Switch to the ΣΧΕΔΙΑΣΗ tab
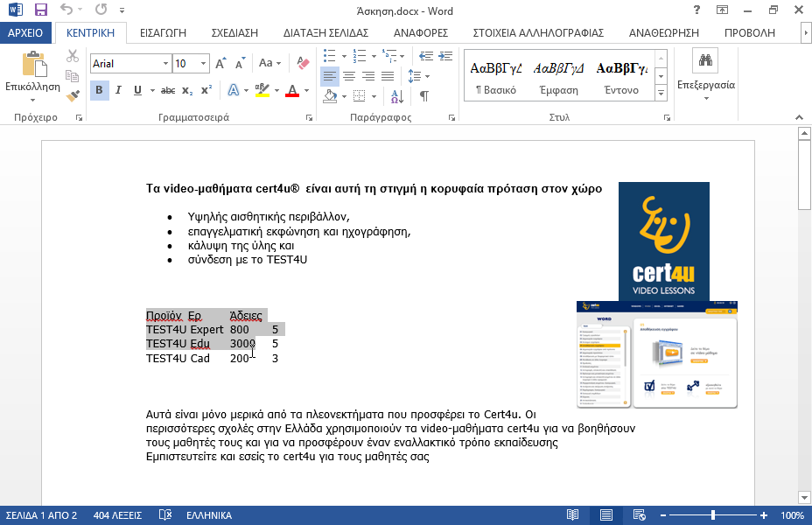The width and height of the screenshot is (812, 525). [x=234, y=32]
